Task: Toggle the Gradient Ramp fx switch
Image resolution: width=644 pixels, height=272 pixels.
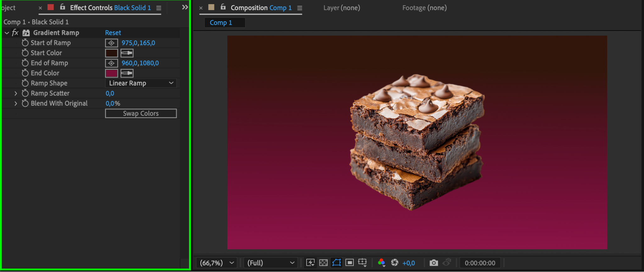Action: click(x=15, y=33)
